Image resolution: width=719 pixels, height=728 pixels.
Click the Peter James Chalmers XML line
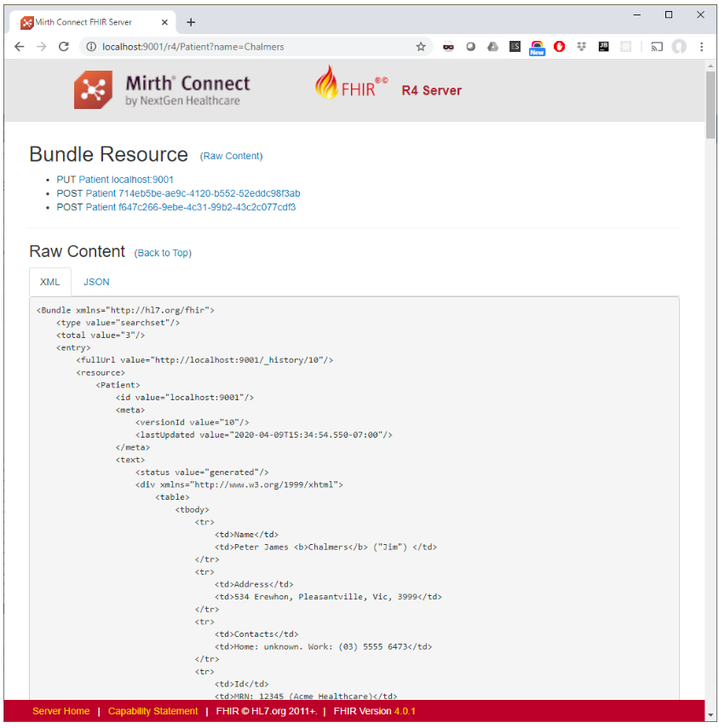[325, 547]
